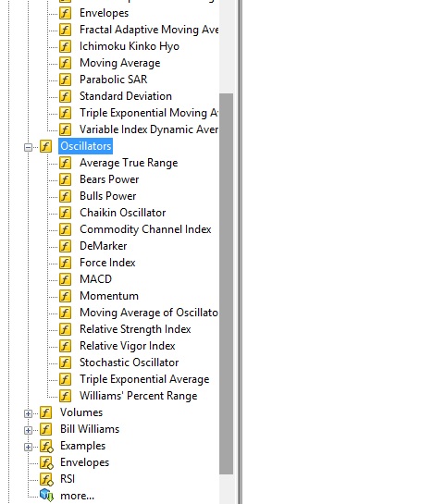Click the Variable Index Dynamic Average icon
Screen dimensions: 433x504
click(66, 129)
